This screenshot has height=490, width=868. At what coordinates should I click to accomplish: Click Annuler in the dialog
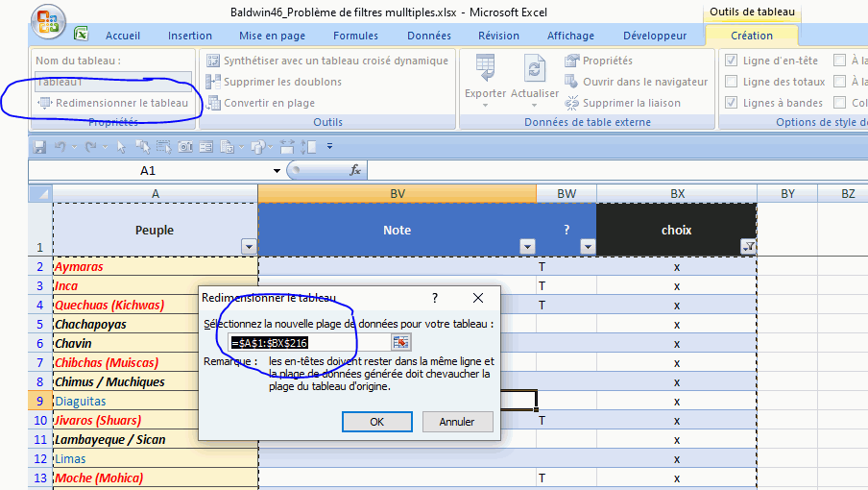click(457, 422)
